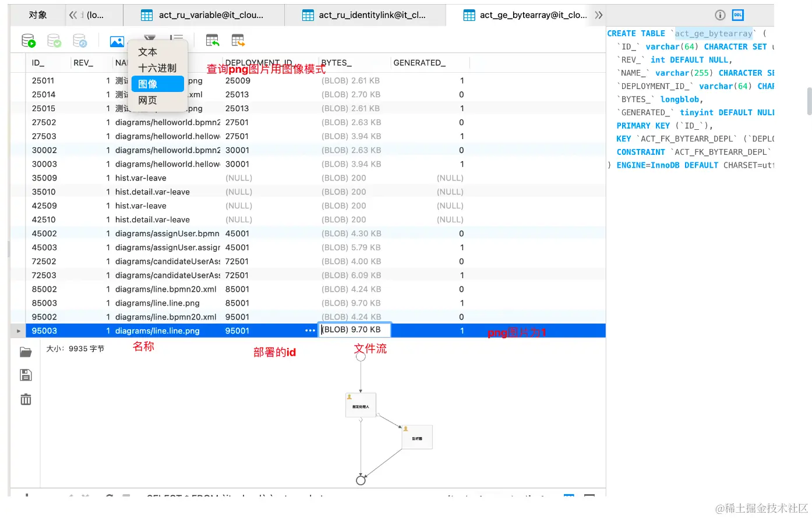Select the 十六进制 (Hex) view option
This screenshot has width=812, height=518.
[158, 68]
